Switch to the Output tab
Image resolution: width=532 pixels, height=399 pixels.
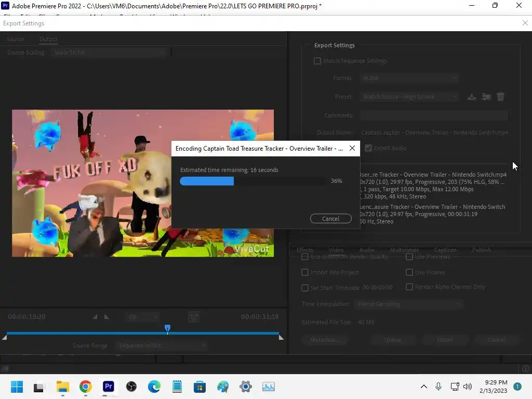[48, 39]
